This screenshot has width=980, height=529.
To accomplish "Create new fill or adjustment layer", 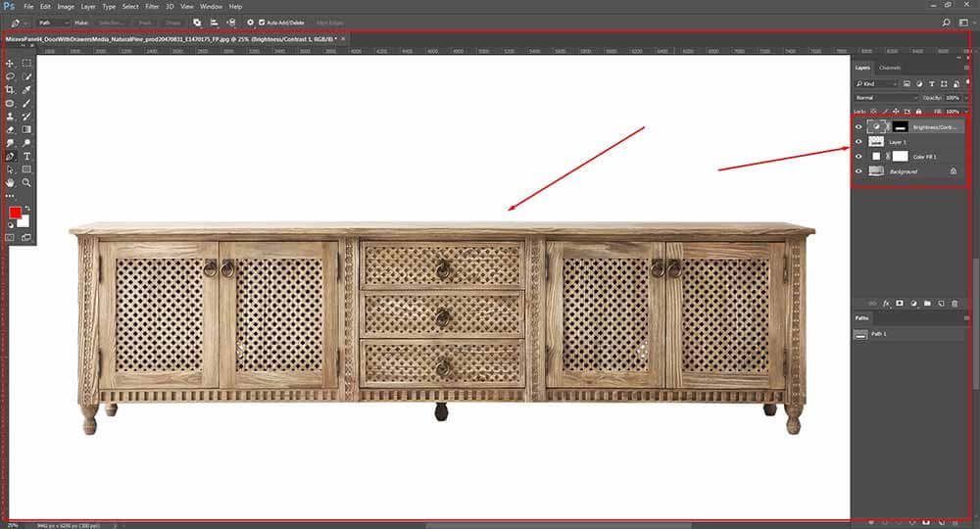I will coord(913,304).
